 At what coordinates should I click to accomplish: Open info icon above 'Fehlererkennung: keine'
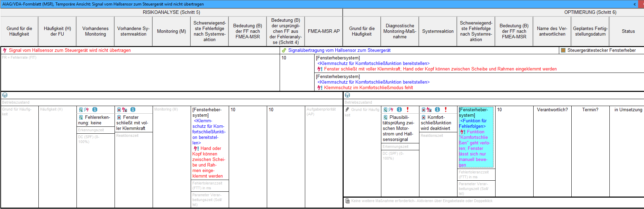click(x=95, y=110)
